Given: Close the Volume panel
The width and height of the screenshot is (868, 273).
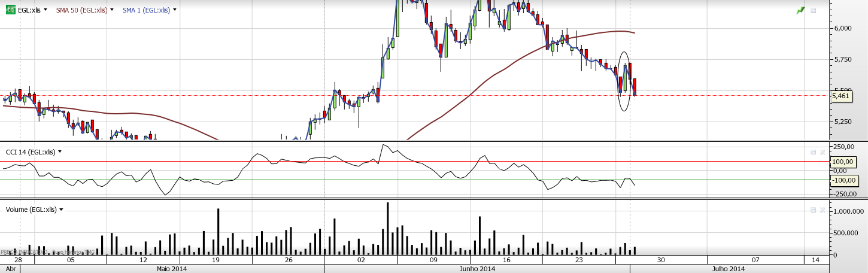Looking at the screenshot, I should tap(822, 210).
